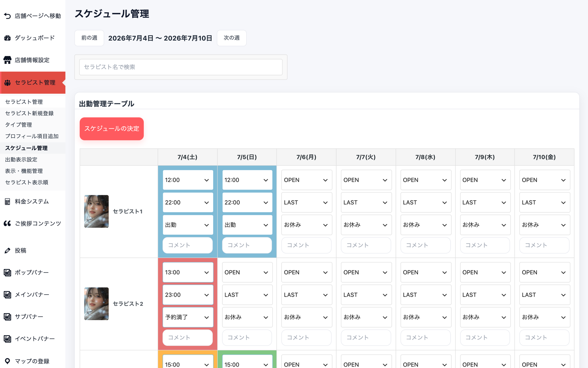Click the therapist name search field
588x368 pixels.
pyautogui.click(x=181, y=67)
